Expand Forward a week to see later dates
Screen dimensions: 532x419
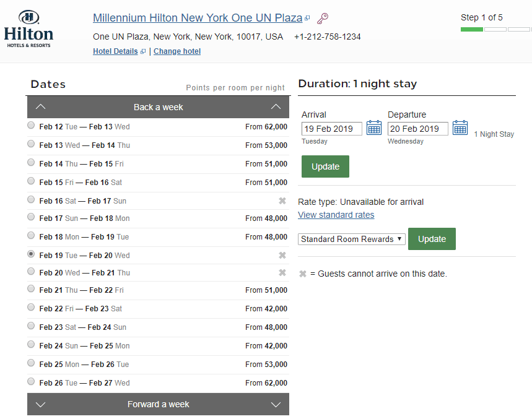tap(158, 404)
